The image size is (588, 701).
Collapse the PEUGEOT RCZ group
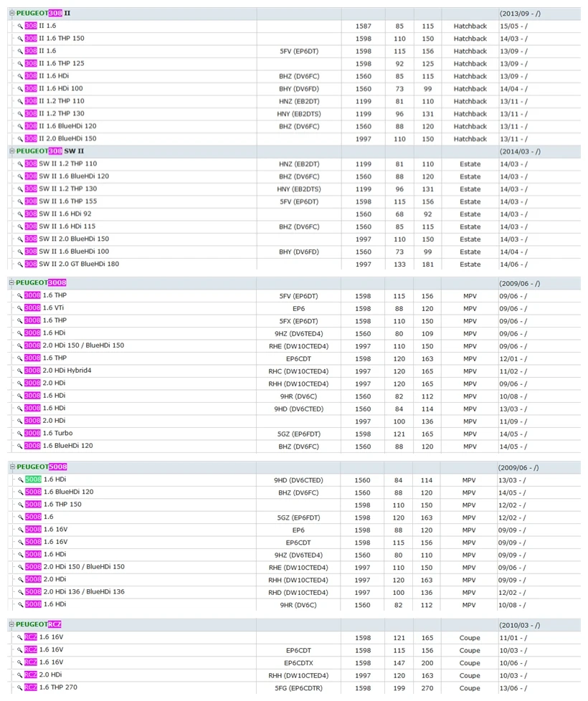11,624
